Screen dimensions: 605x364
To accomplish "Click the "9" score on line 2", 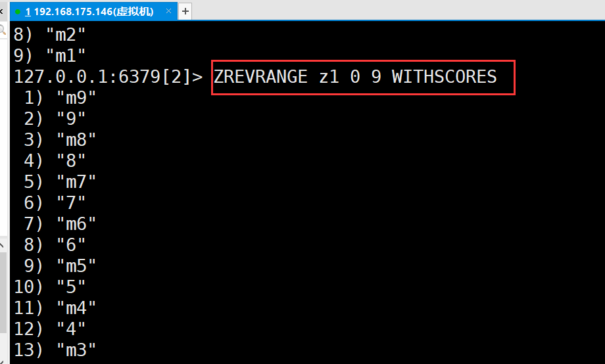I will coord(71,119).
